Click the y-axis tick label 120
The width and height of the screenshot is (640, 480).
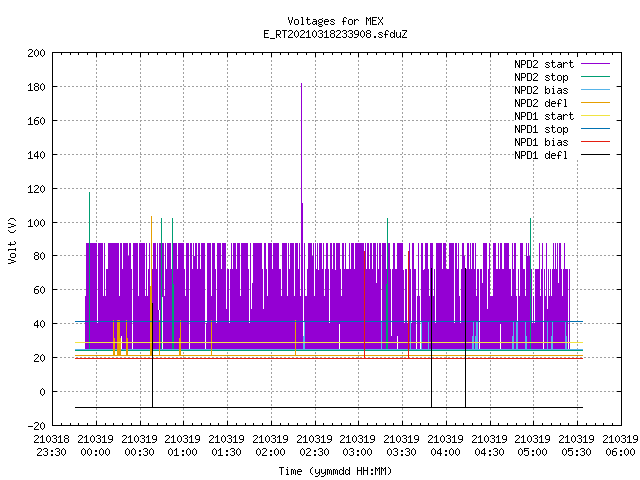coord(36,189)
